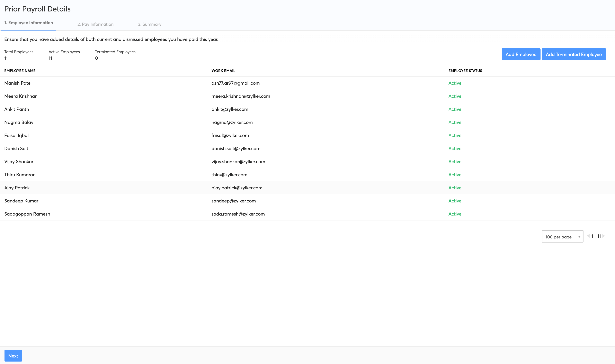The width and height of the screenshot is (615, 364).
Task: Switch to the Summary tab
Action: 150,24
